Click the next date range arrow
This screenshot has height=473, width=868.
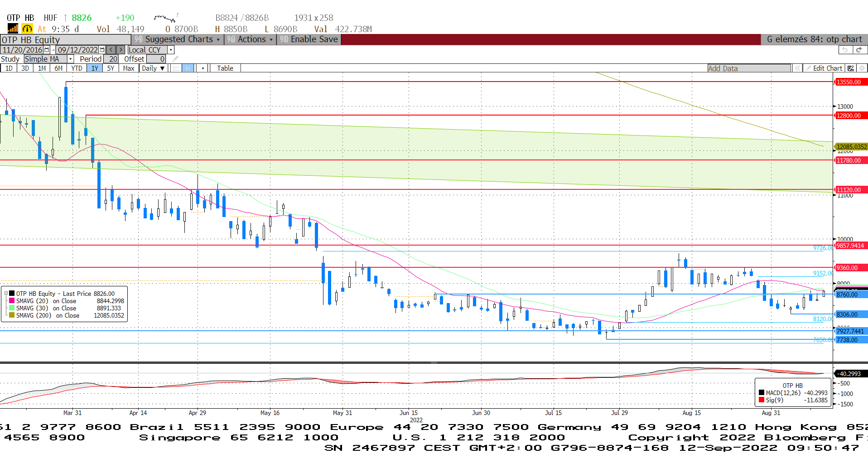121,50
